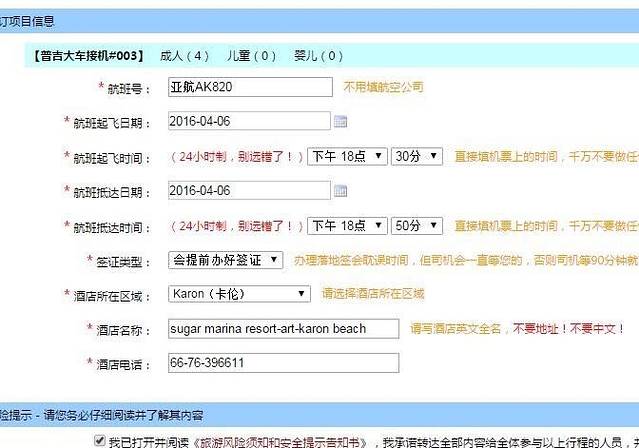Focus the 航班抵达日期 date field

tap(248, 191)
